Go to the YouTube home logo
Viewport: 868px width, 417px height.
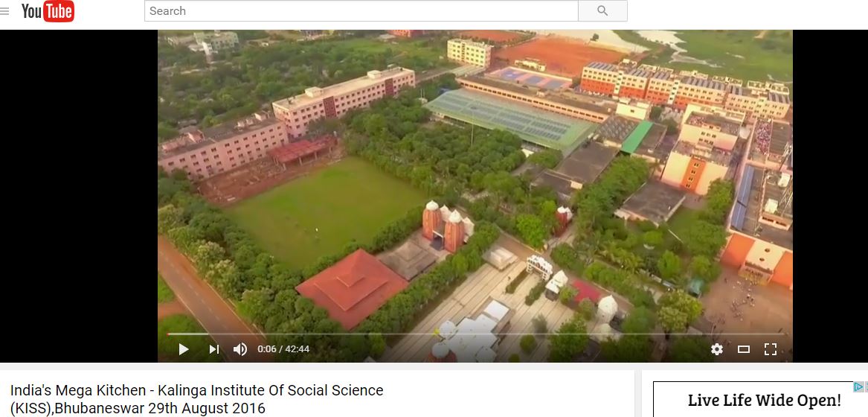[x=48, y=11]
